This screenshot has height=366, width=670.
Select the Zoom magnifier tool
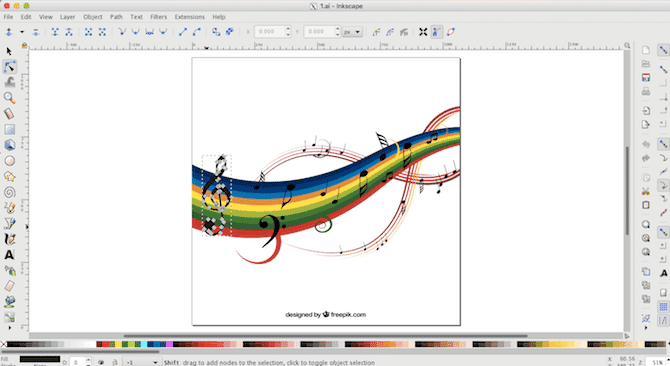coord(9,98)
